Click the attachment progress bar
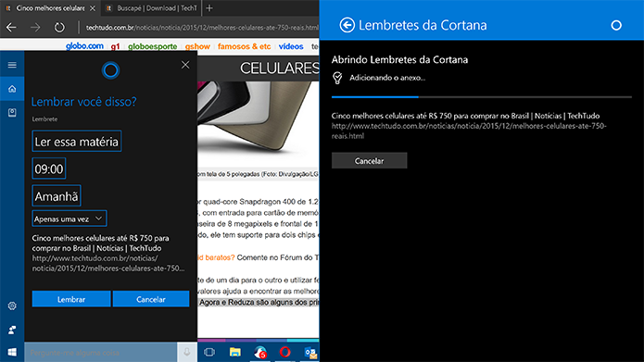Viewport: 644px width, 362px height. [x=481, y=97]
